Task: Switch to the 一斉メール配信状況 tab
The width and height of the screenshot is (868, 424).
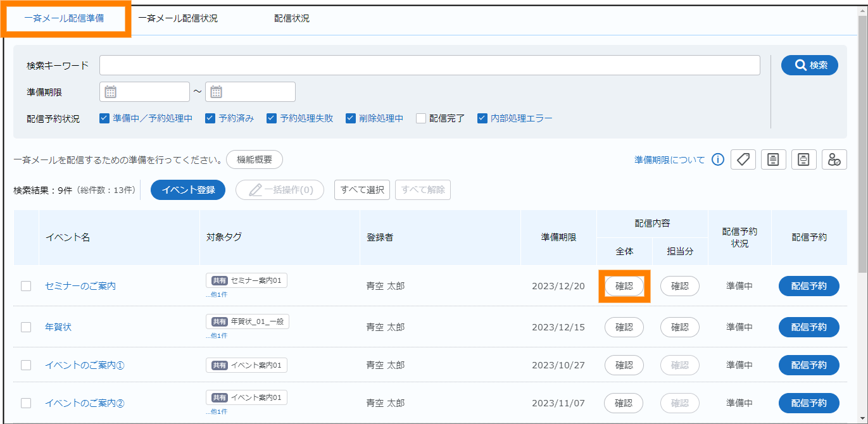Action: click(x=178, y=19)
